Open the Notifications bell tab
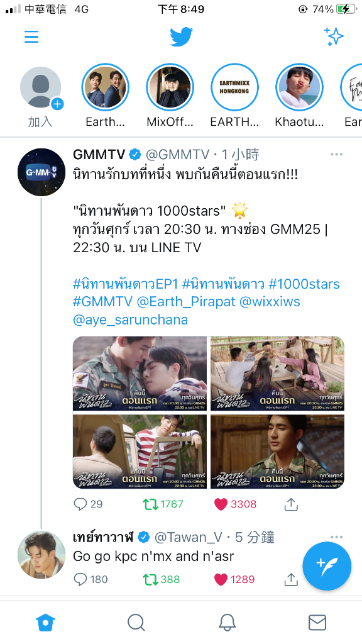This screenshot has height=644, width=362. pyautogui.click(x=226, y=622)
